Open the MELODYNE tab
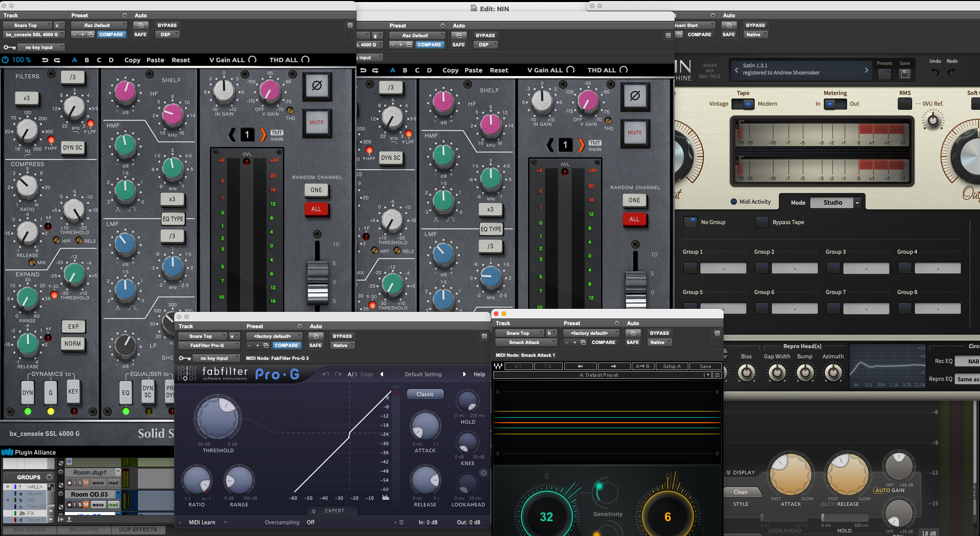980x536 pixels. (x=84, y=530)
